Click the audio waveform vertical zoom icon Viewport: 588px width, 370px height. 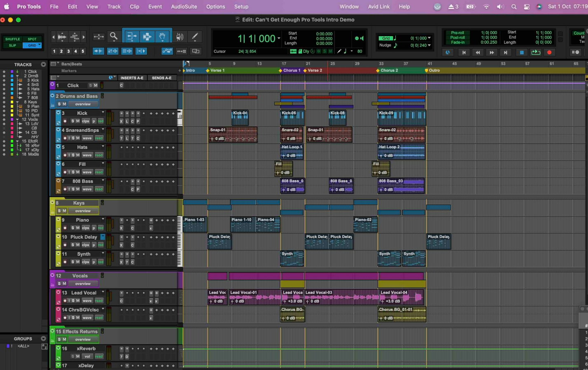(62, 37)
